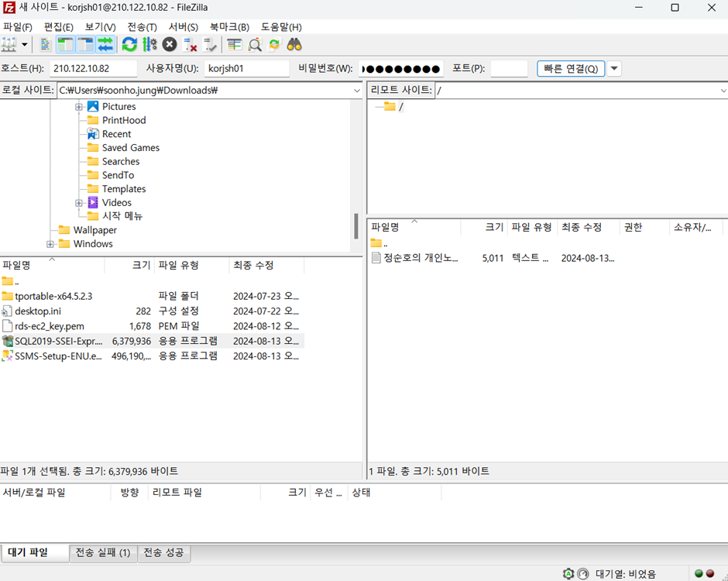Toggle the transfer queue display icon
The image size is (728, 581).
pyautogui.click(x=105, y=44)
